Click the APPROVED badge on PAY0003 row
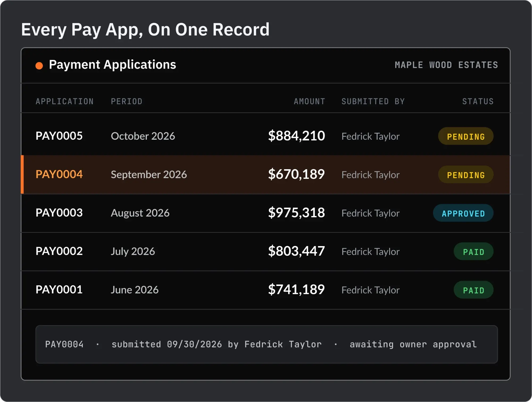Image resolution: width=532 pixels, height=402 pixels. pyautogui.click(x=463, y=213)
